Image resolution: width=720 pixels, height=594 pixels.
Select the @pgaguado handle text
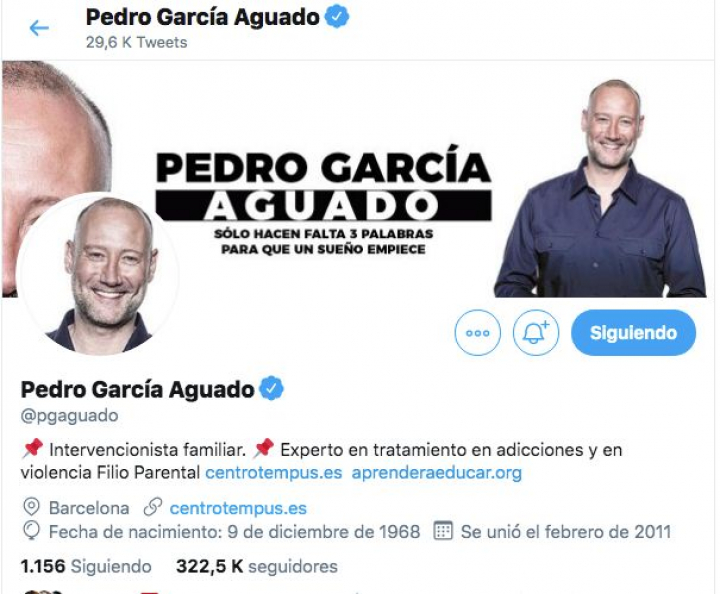coord(69,415)
